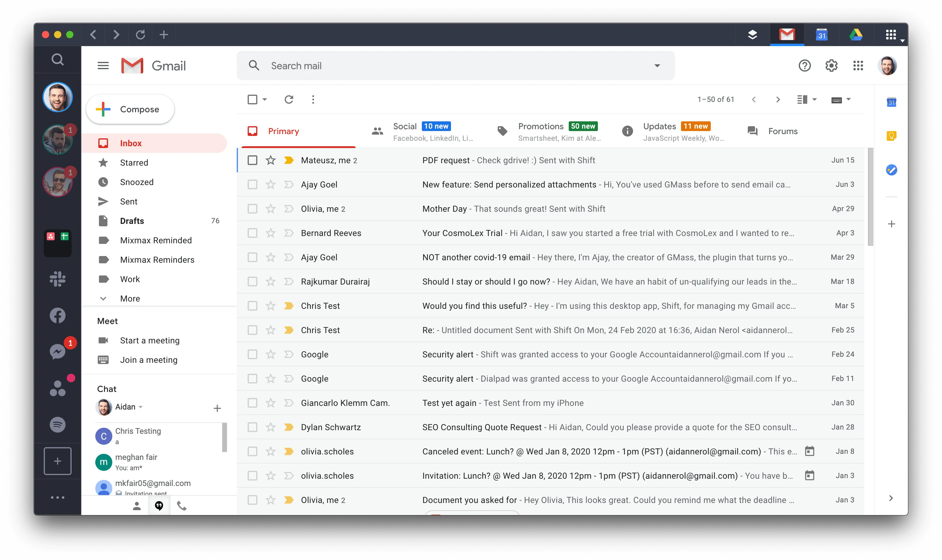Click the refresh/reload icon

289,99
